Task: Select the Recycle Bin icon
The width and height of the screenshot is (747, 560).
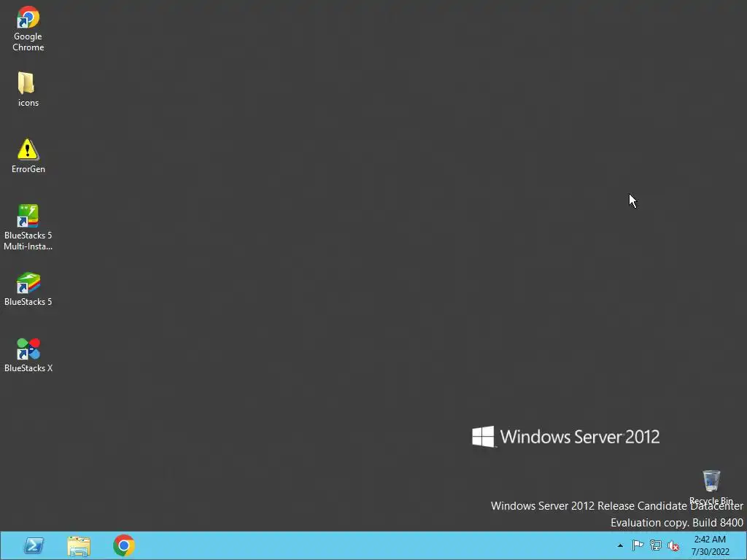Action: (x=711, y=486)
